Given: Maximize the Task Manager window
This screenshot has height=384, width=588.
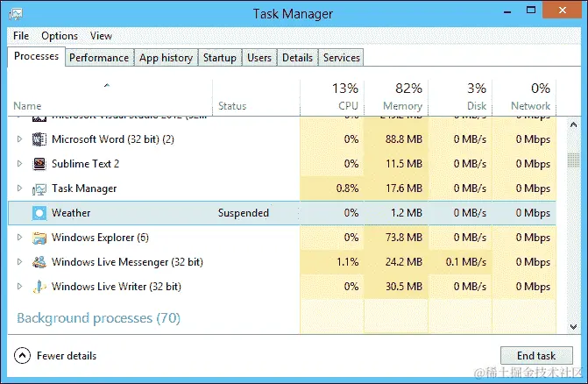Looking at the screenshot, I should pos(531,11).
